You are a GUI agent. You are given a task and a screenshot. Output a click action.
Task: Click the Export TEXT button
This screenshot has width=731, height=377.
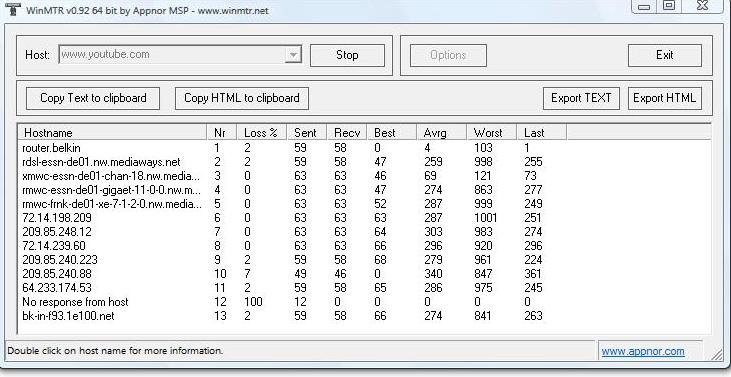(x=581, y=98)
